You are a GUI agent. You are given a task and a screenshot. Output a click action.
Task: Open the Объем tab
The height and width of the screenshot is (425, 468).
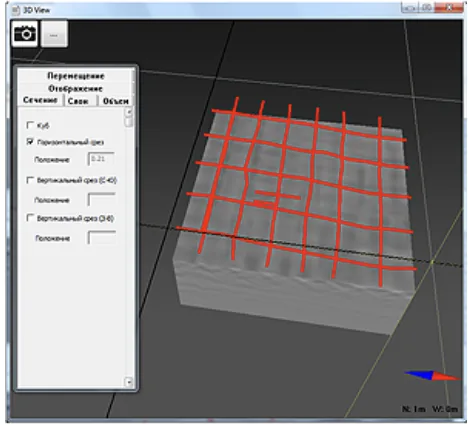pyautogui.click(x=115, y=101)
